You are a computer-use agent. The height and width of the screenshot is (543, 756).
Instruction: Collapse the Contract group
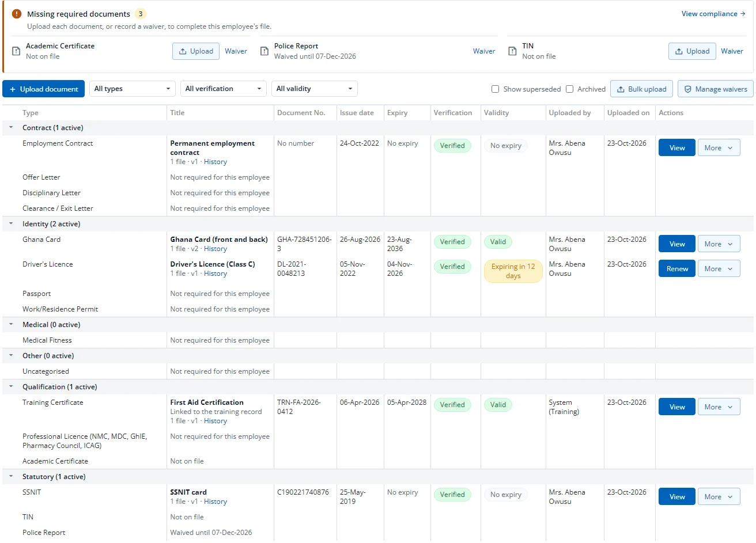[11, 128]
